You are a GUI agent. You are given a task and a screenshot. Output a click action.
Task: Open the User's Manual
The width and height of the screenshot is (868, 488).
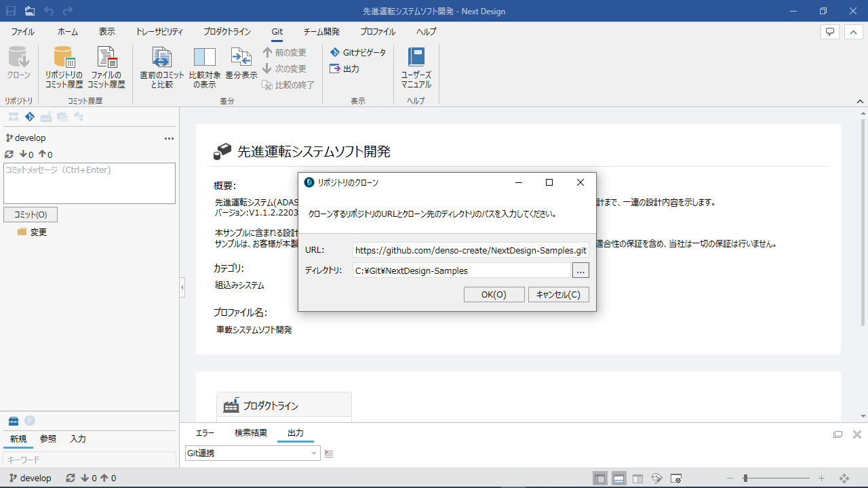(416, 67)
